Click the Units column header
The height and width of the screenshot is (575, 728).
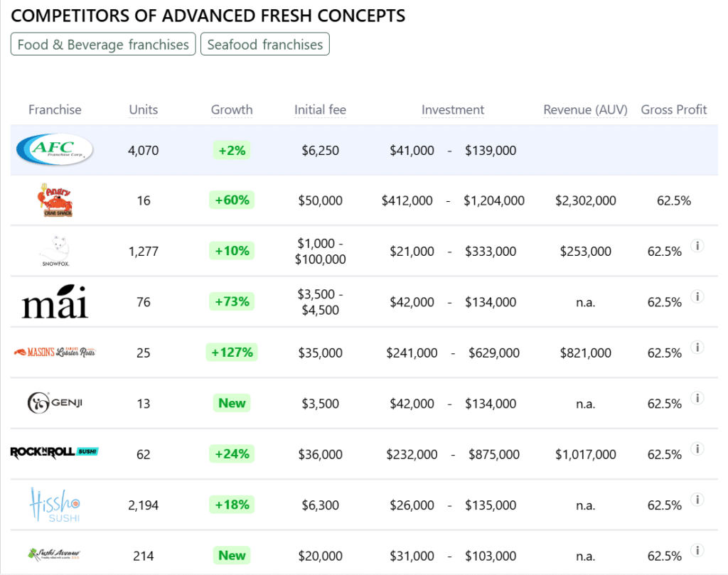[x=144, y=109]
